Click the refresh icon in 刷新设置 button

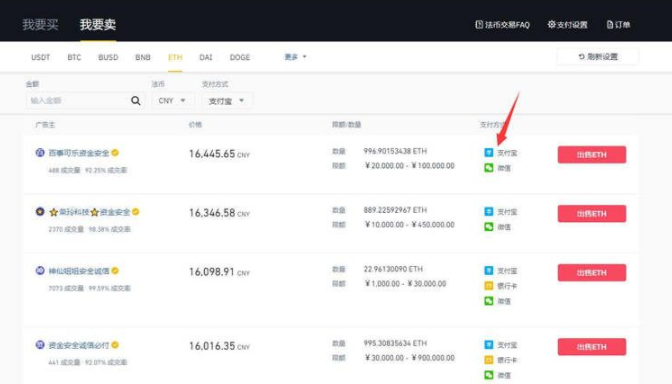click(582, 57)
